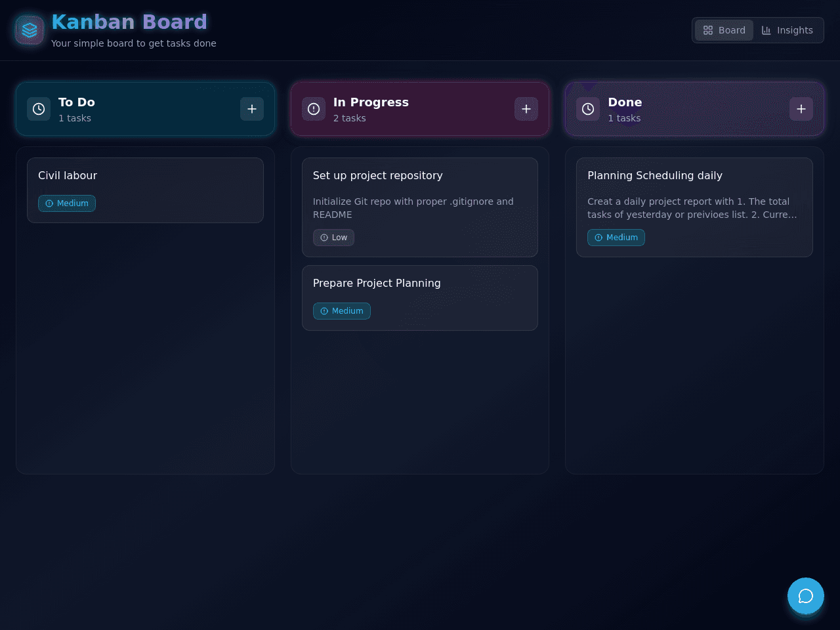This screenshot has height=630, width=840.
Task: Click the Kanban Board layers logo icon
Action: (30, 30)
